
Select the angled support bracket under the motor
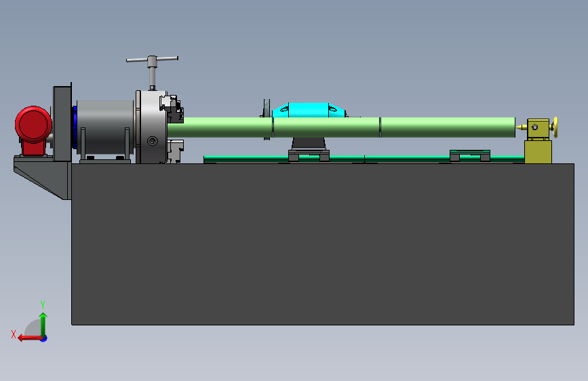(x=41, y=177)
